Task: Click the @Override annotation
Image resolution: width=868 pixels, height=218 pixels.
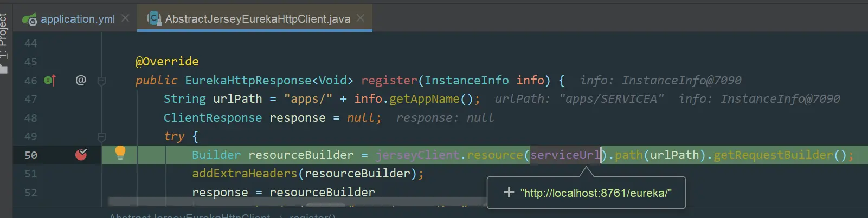Action: click(x=167, y=62)
